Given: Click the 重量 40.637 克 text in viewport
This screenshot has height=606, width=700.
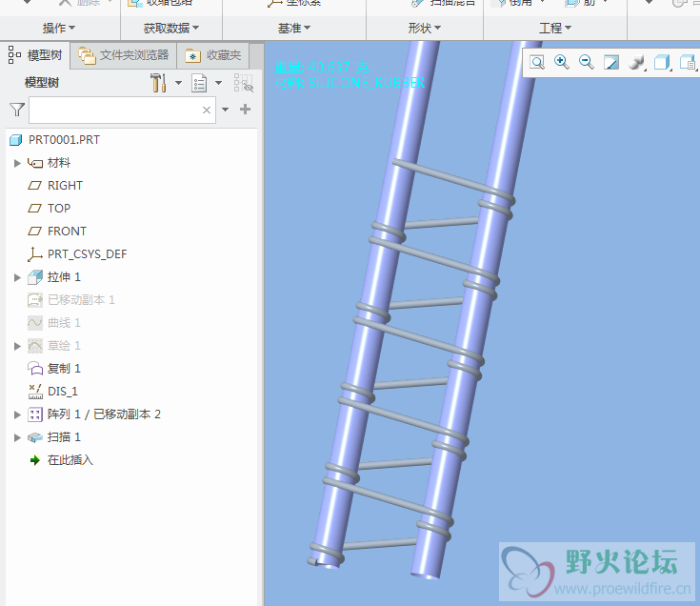Looking at the screenshot, I should pos(321,68).
